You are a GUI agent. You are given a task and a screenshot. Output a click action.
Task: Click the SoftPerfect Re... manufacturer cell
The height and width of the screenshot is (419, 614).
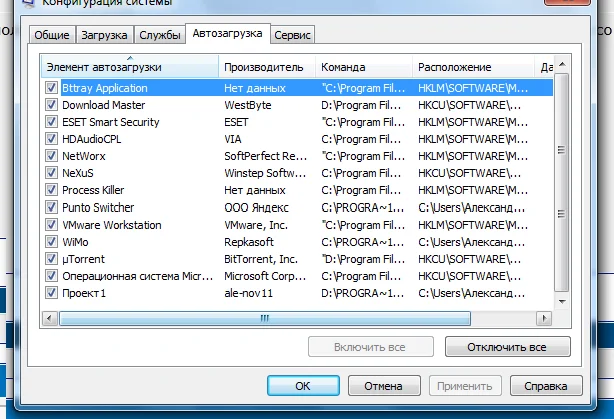point(265,156)
